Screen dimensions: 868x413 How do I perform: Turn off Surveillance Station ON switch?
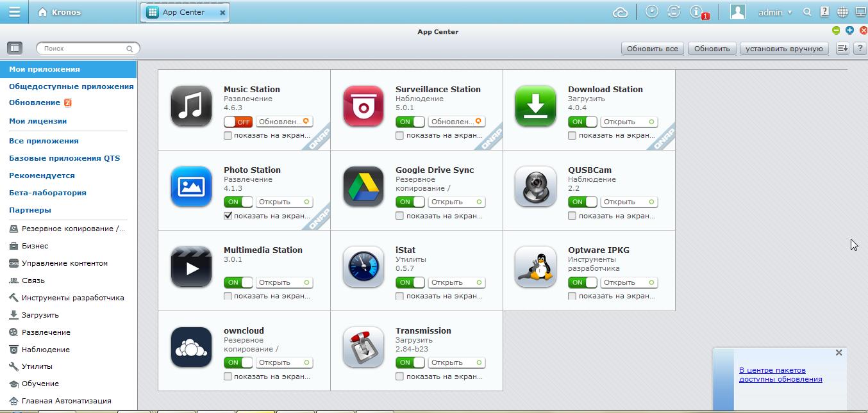tap(410, 122)
